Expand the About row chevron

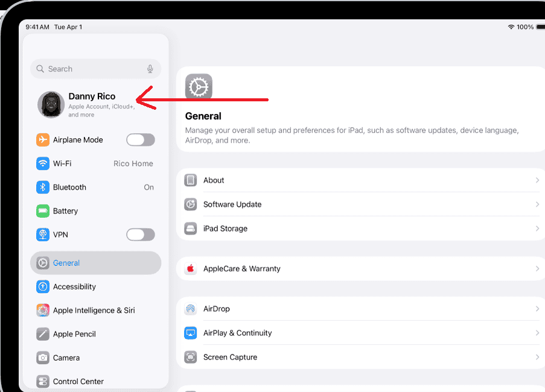tap(537, 180)
